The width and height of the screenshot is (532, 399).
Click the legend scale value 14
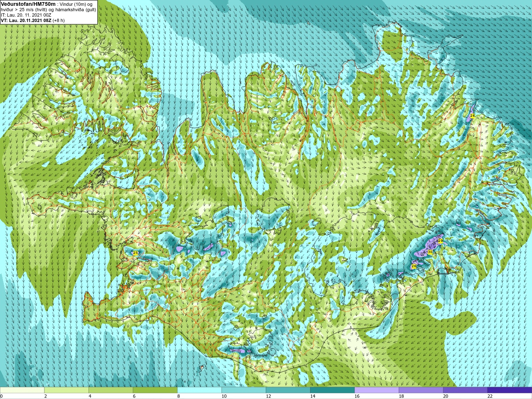click(x=313, y=396)
